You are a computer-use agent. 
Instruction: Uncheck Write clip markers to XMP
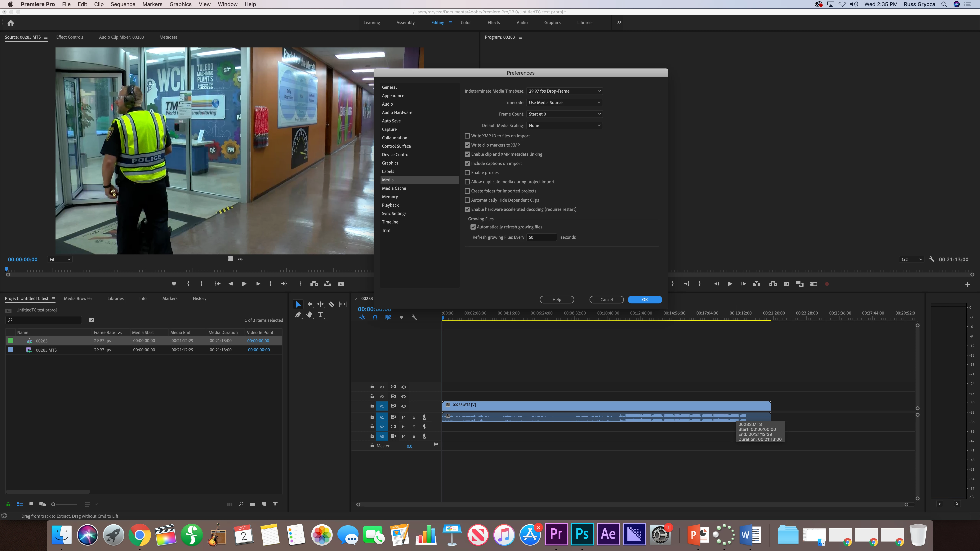[468, 145]
